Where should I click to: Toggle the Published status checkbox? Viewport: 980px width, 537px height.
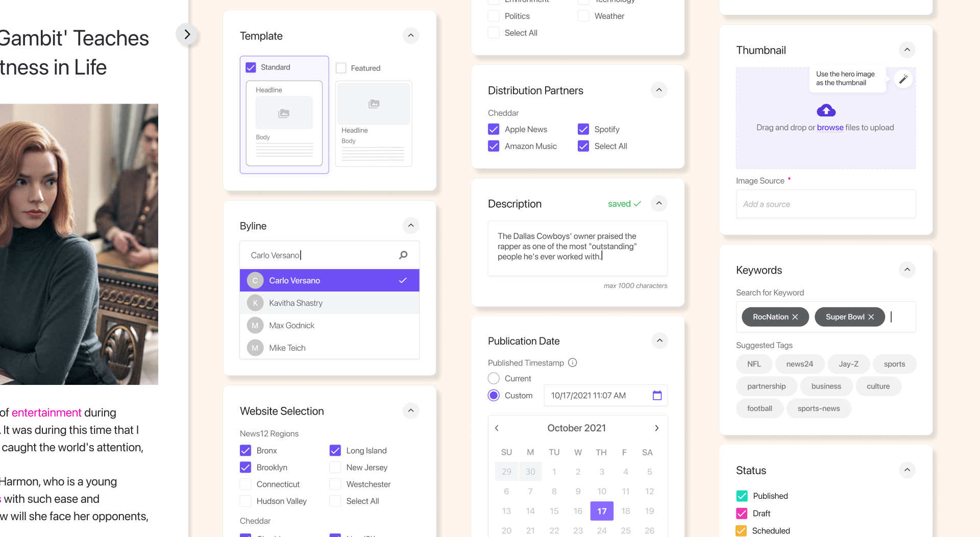[742, 496]
